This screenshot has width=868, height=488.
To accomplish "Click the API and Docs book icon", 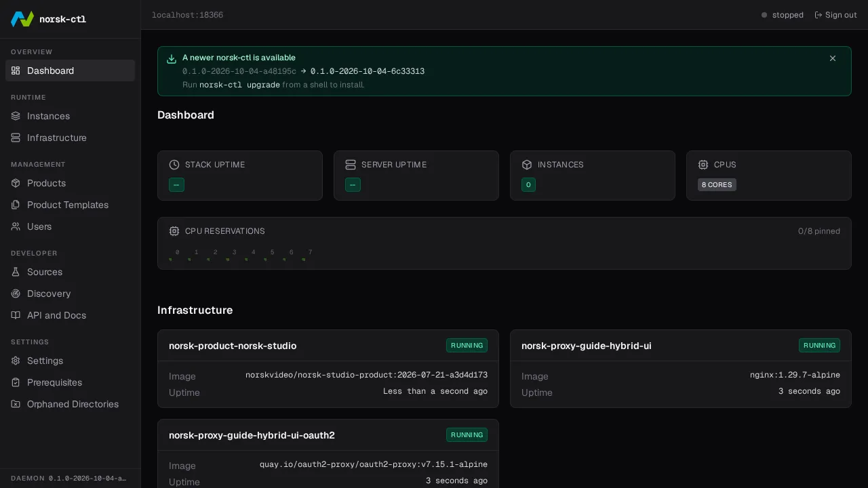I will tap(16, 315).
